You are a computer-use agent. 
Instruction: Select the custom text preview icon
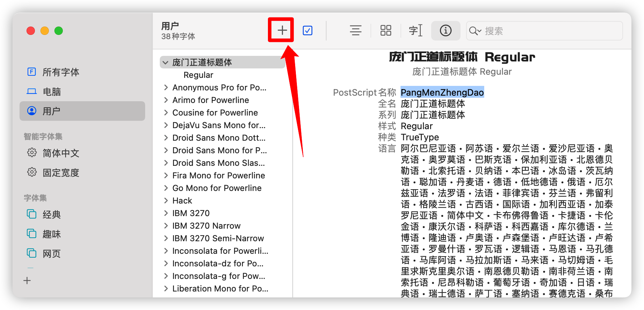(415, 31)
